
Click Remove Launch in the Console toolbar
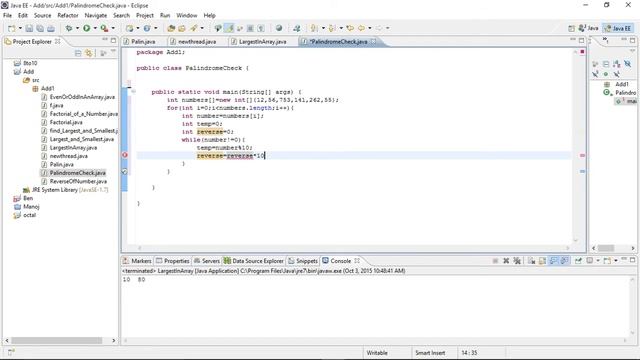(506, 261)
